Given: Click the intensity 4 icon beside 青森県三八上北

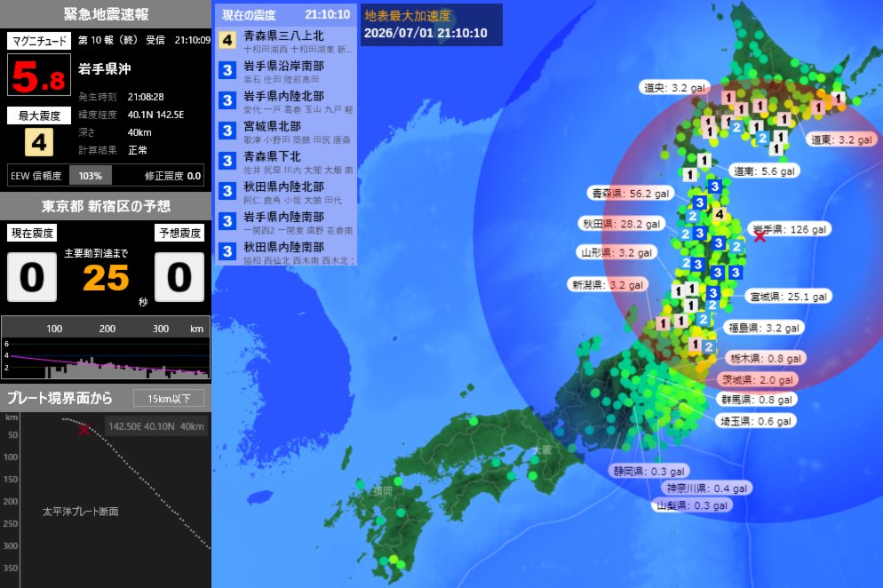Looking at the screenshot, I should pos(227,40).
